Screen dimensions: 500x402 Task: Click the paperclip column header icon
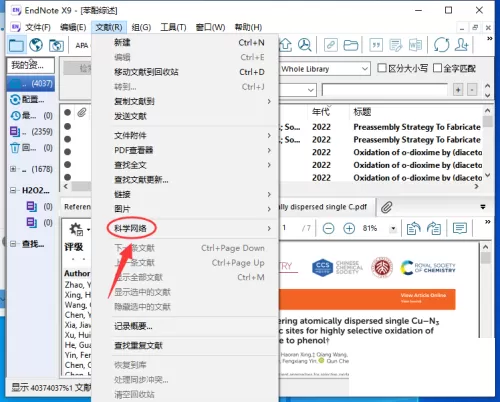click(82, 112)
